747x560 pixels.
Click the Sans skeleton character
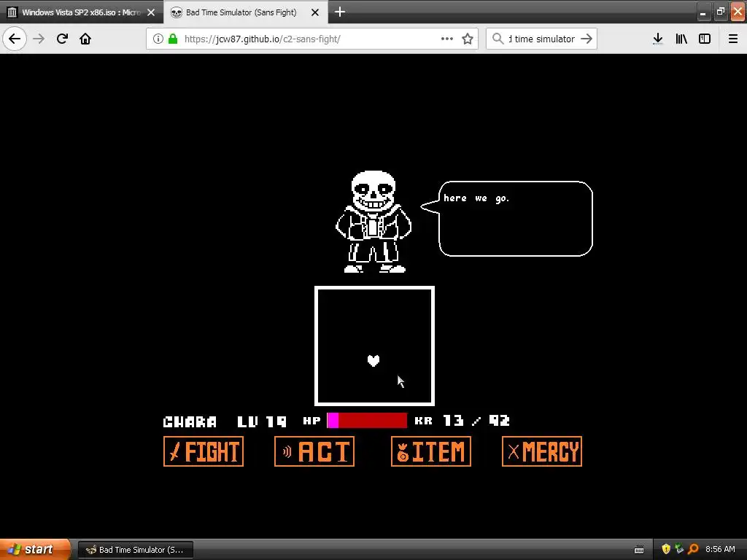tap(373, 222)
